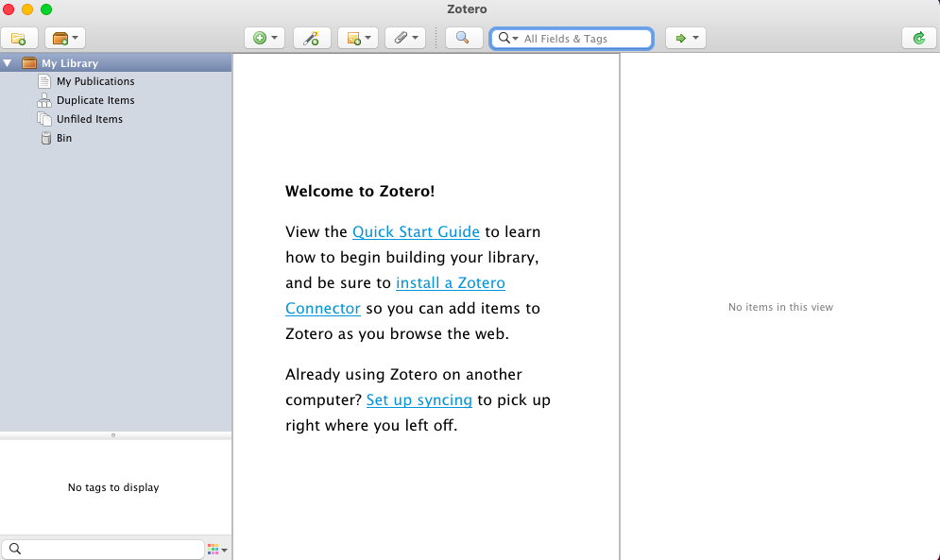Click the tag pane splitter grip dot
Image resolution: width=940 pixels, height=560 pixels.
tap(113, 435)
